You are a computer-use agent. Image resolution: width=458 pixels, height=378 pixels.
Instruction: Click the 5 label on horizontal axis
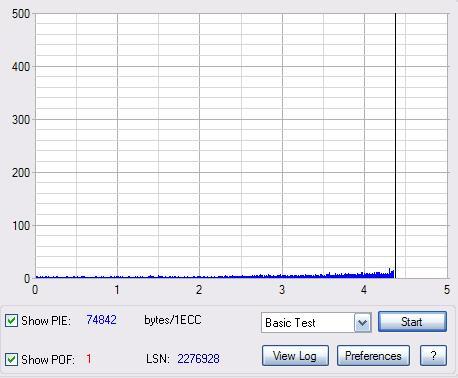coord(447,290)
